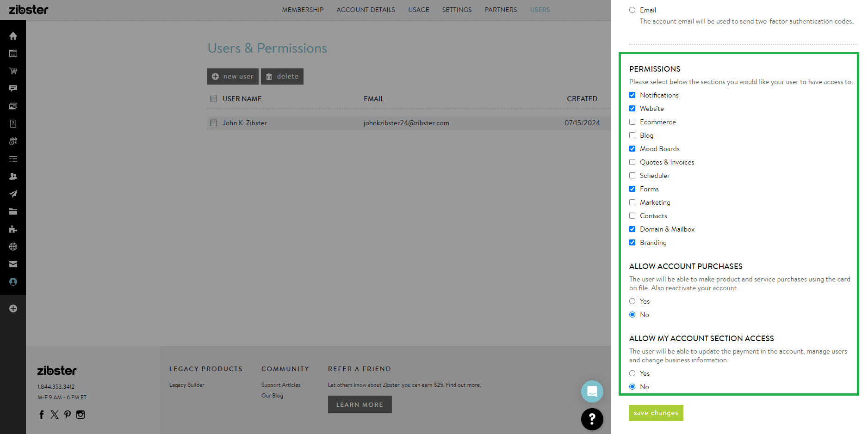Open the shopping cart ecommerce icon
The image size is (868, 434).
click(13, 71)
